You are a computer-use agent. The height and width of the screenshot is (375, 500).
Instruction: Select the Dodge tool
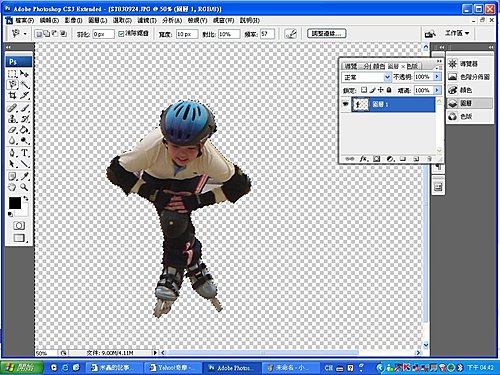click(x=24, y=141)
